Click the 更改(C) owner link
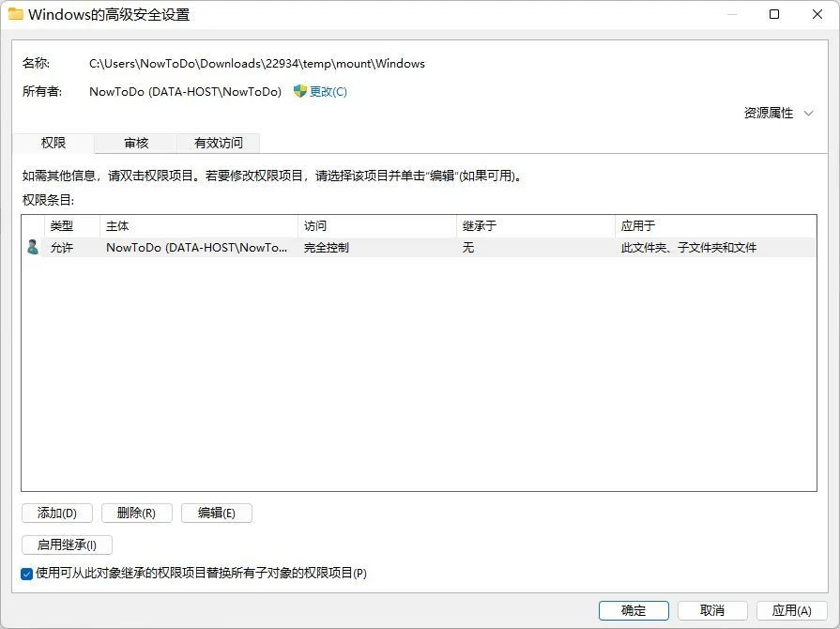 tap(328, 92)
